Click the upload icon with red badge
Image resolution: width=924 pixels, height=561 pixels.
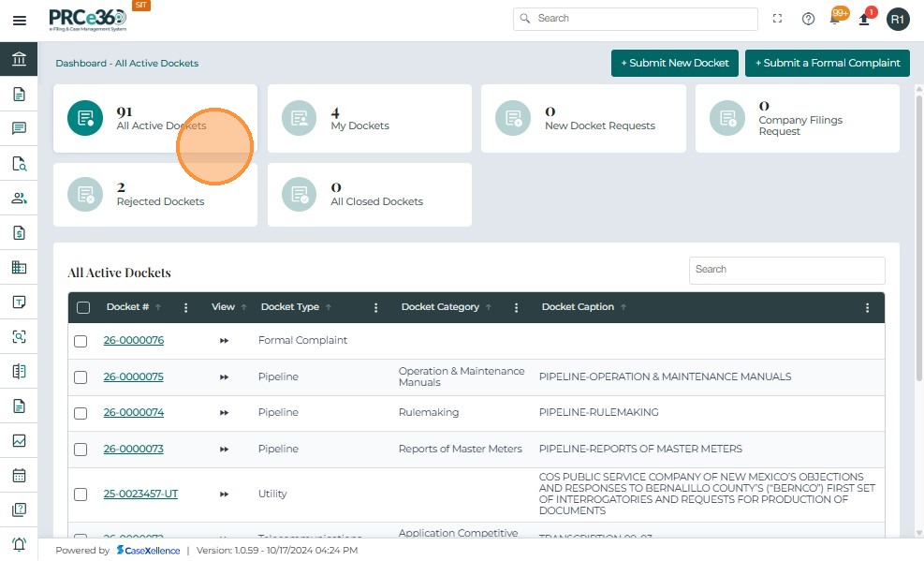pyautogui.click(x=866, y=19)
